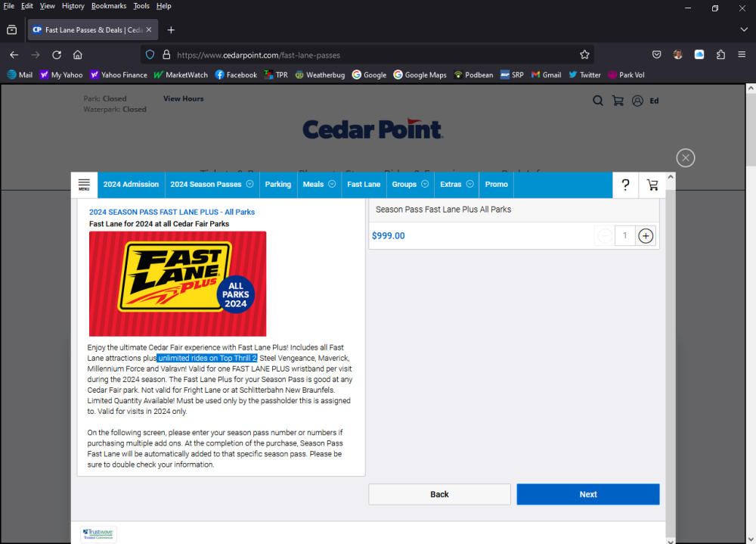Expand the Groups dropdown menu
Viewport: 756px width, 544px height.
[410, 184]
